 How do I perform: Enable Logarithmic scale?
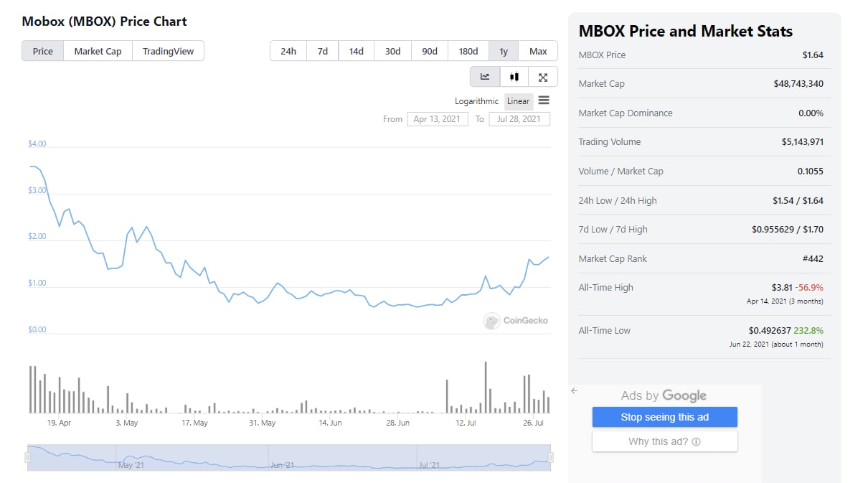[476, 101]
